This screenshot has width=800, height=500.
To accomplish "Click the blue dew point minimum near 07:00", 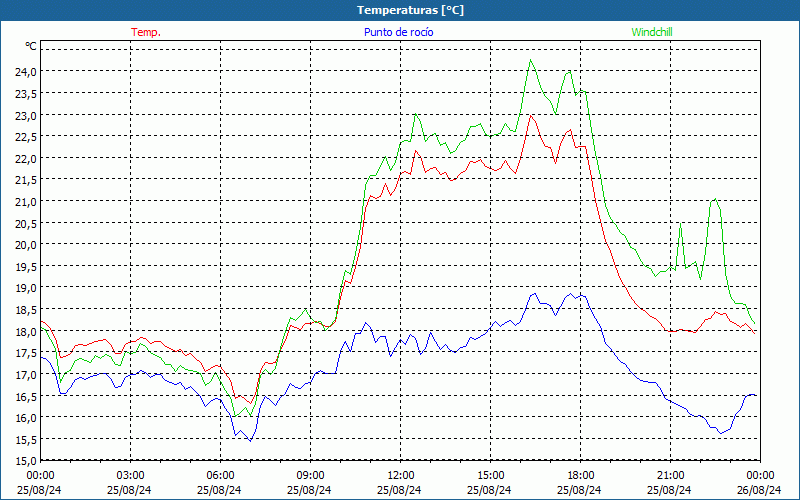I will (x=250, y=440).
